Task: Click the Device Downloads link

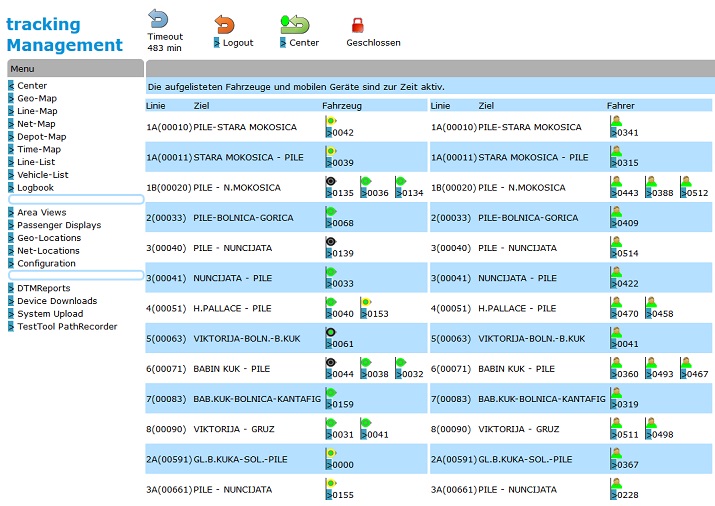Action: tap(57, 301)
